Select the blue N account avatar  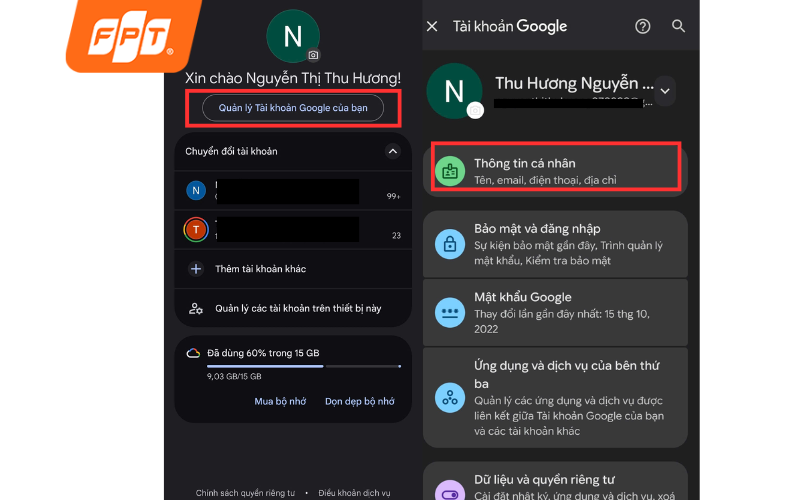(x=196, y=191)
